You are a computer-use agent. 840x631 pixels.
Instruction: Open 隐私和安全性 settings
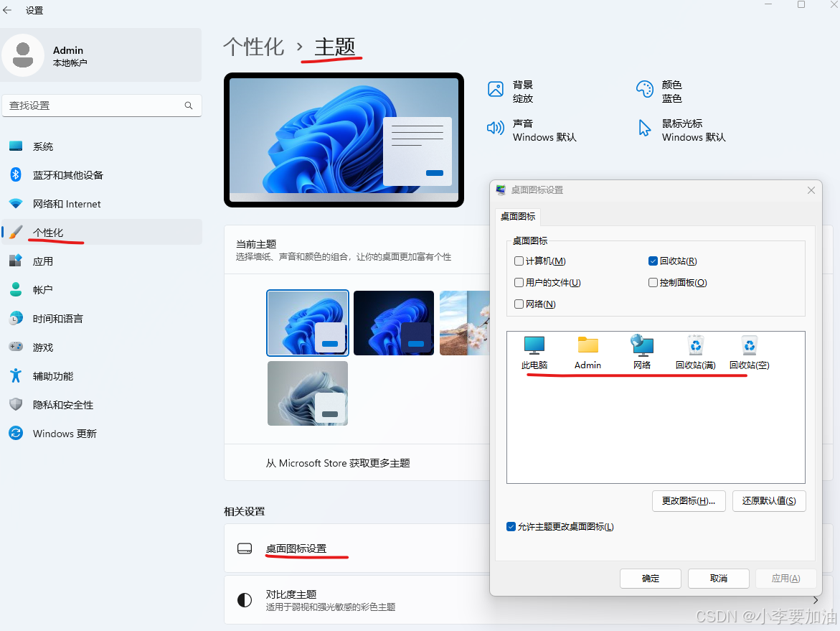pyautogui.click(x=102, y=405)
